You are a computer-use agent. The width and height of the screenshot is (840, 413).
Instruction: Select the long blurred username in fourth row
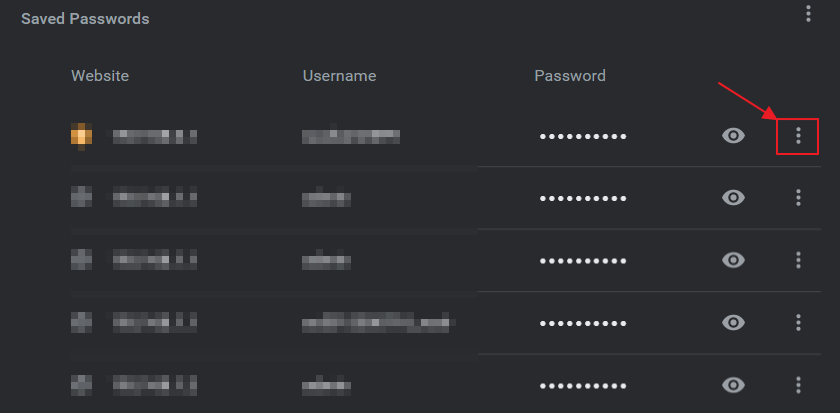[379, 322]
